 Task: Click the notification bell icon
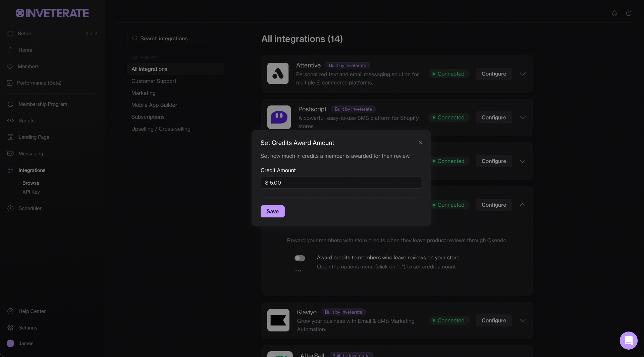pos(614,13)
